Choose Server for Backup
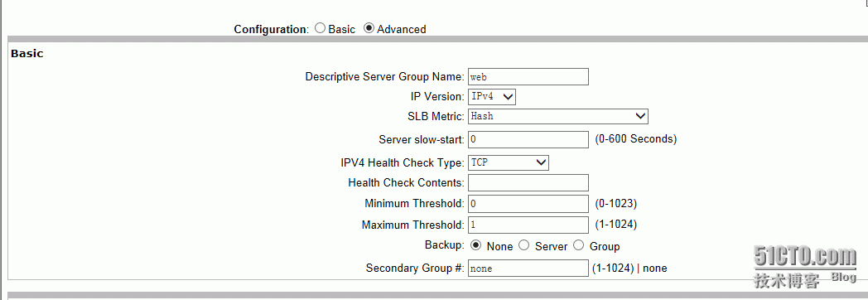 [523, 245]
